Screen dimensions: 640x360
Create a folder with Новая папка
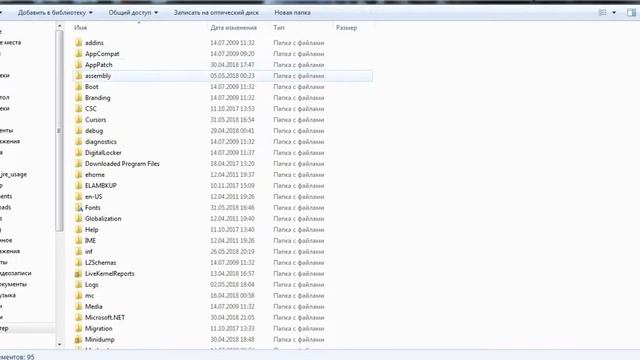[x=292, y=13]
